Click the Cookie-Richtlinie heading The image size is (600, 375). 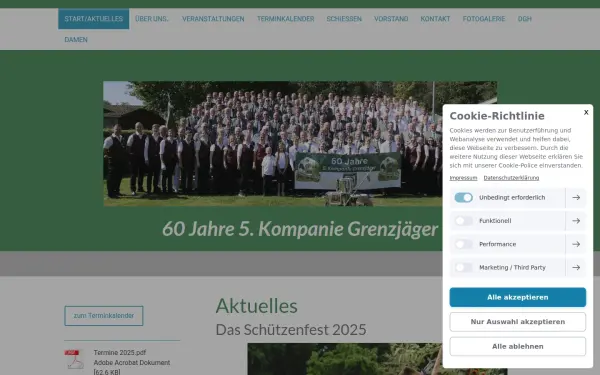pos(497,116)
